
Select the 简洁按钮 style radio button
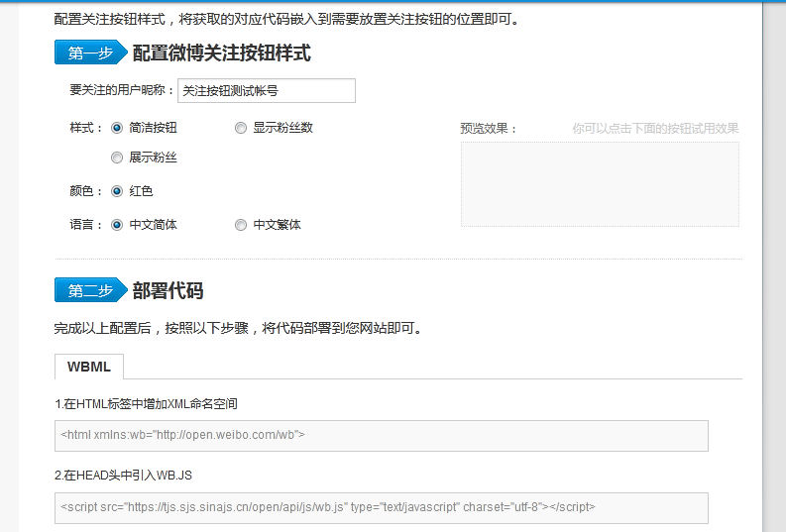point(117,128)
